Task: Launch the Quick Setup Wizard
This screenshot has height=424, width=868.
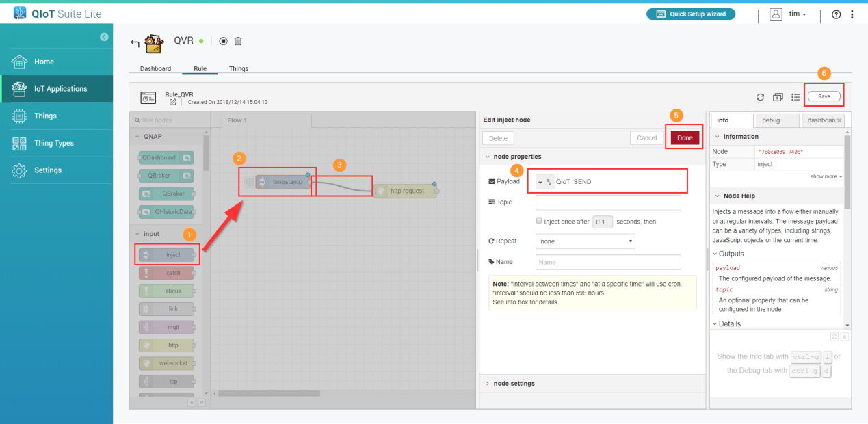Action: (691, 14)
